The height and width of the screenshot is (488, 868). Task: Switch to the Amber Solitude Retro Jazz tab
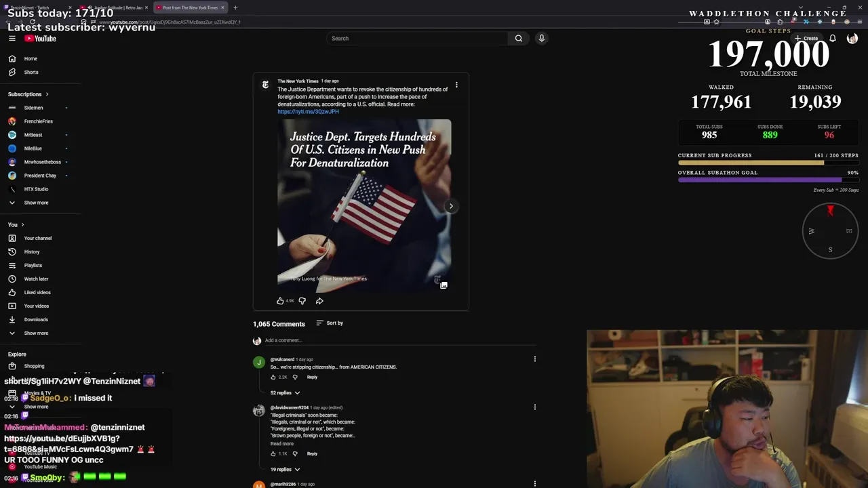click(x=114, y=7)
